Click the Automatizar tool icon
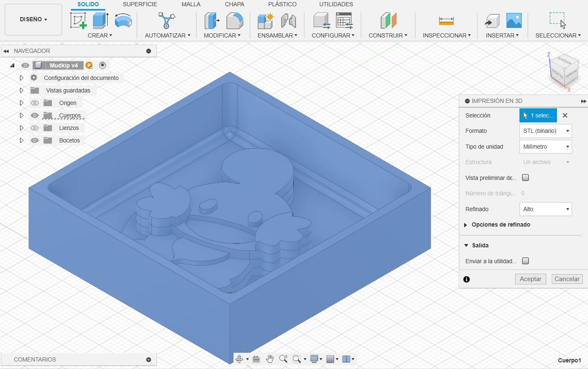The width and height of the screenshot is (588, 369). click(167, 20)
